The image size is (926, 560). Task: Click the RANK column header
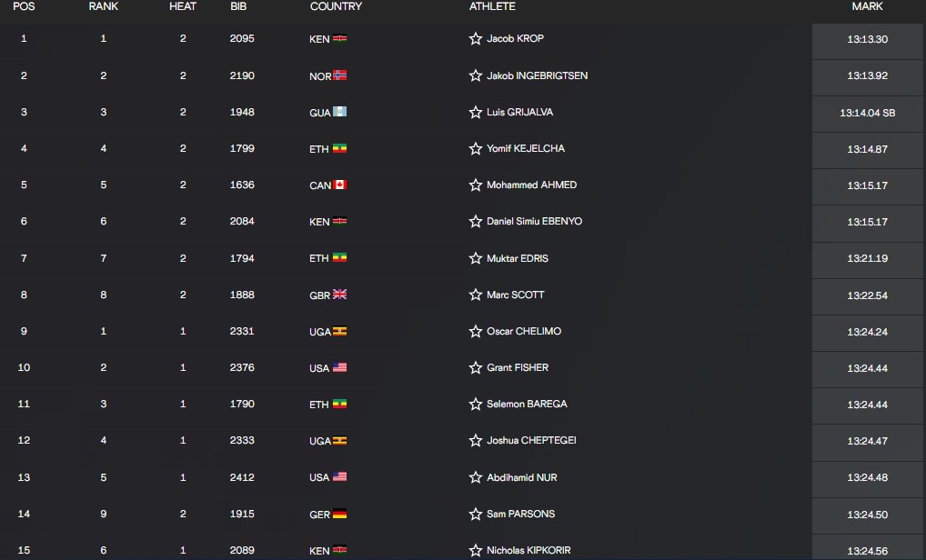point(104,6)
